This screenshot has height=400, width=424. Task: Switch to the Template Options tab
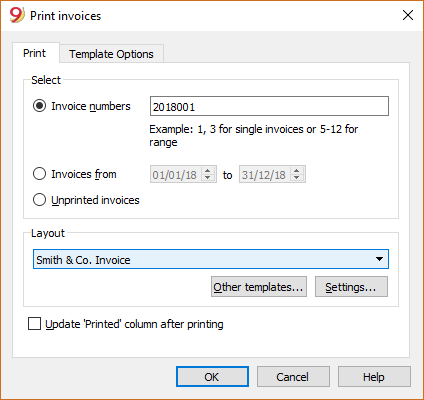coord(111,54)
